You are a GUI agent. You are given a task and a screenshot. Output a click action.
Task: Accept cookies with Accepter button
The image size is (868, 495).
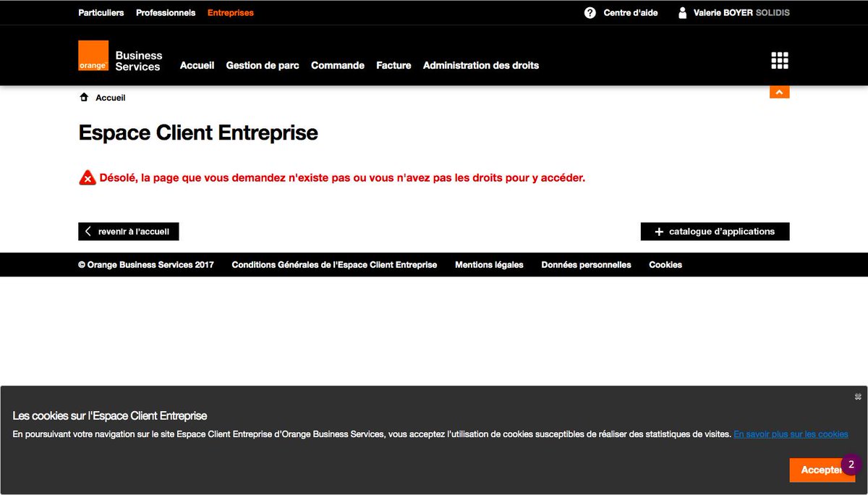coord(822,470)
